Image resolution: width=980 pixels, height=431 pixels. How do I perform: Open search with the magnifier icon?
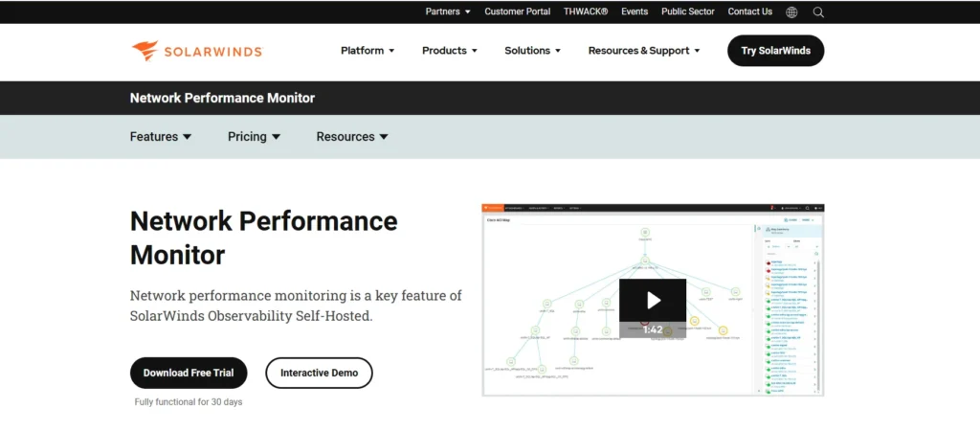[819, 11]
